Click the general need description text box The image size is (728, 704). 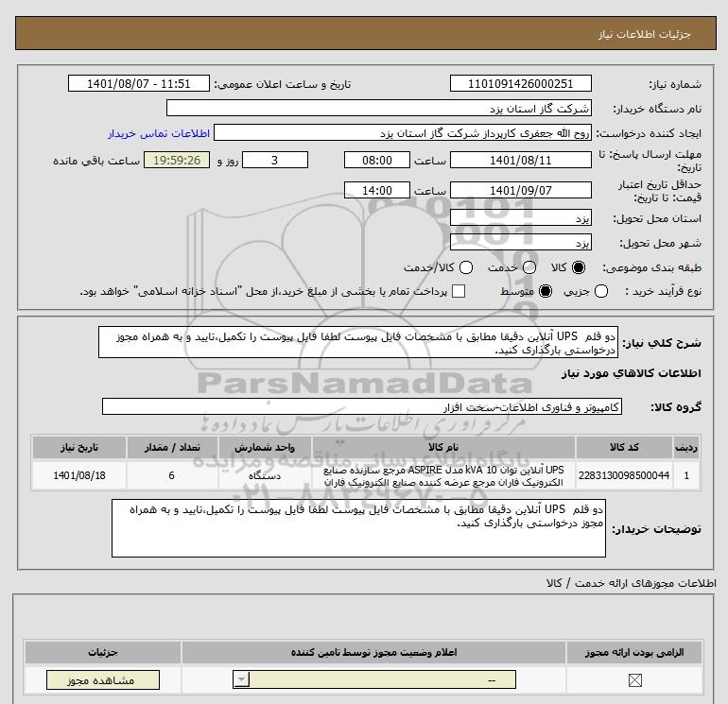(x=358, y=342)
